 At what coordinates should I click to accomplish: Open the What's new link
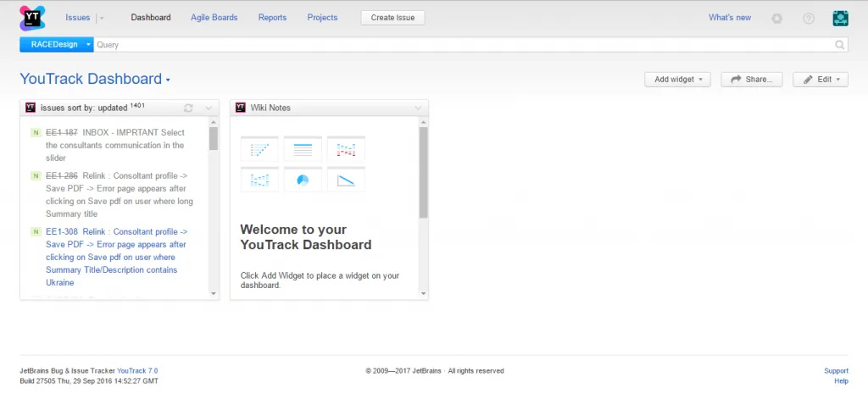click(x=730, y=18)
